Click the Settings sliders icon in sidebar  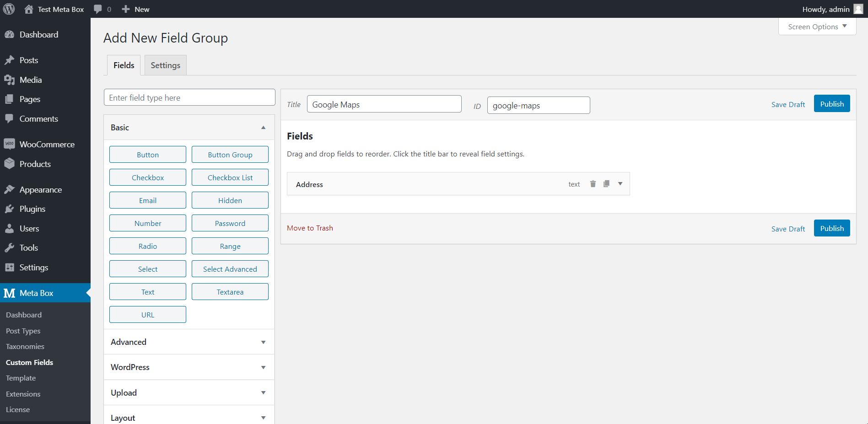(10, 268)
